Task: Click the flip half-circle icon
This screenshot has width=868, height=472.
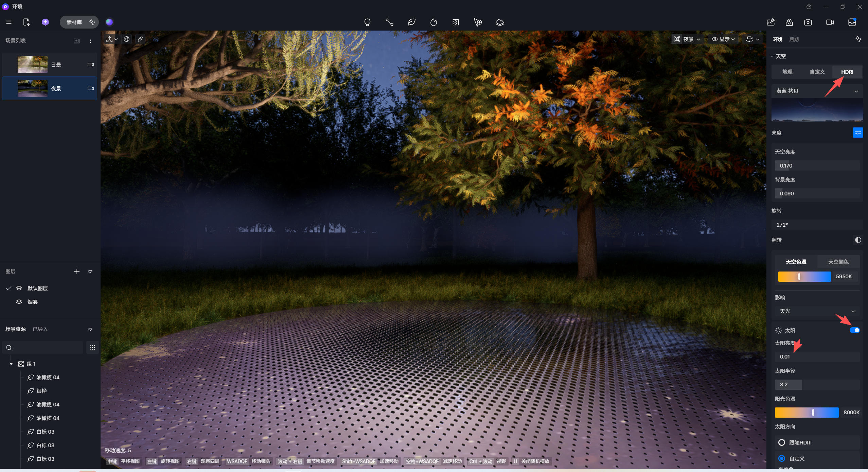Action: [x=858, y=240]
